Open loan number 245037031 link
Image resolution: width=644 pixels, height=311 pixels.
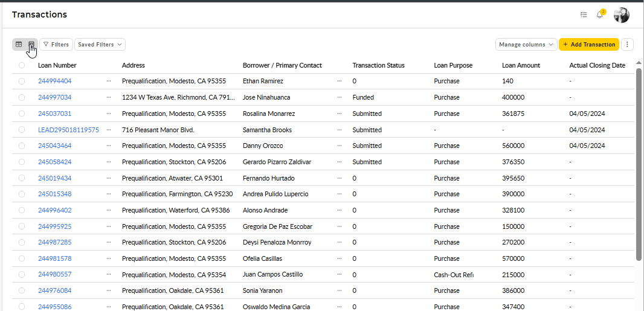54,114
